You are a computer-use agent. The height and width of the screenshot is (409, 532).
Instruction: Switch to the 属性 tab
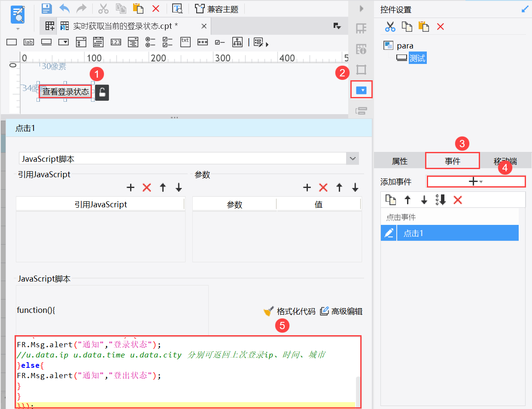pos(400,161)
